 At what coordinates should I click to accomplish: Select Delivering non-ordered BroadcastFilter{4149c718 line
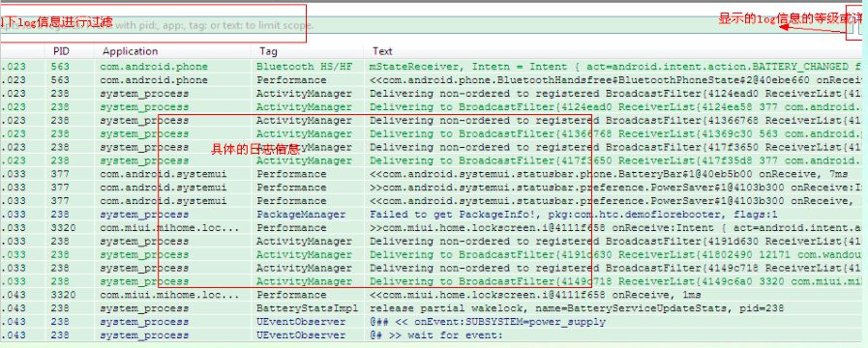tap(615, 269)
